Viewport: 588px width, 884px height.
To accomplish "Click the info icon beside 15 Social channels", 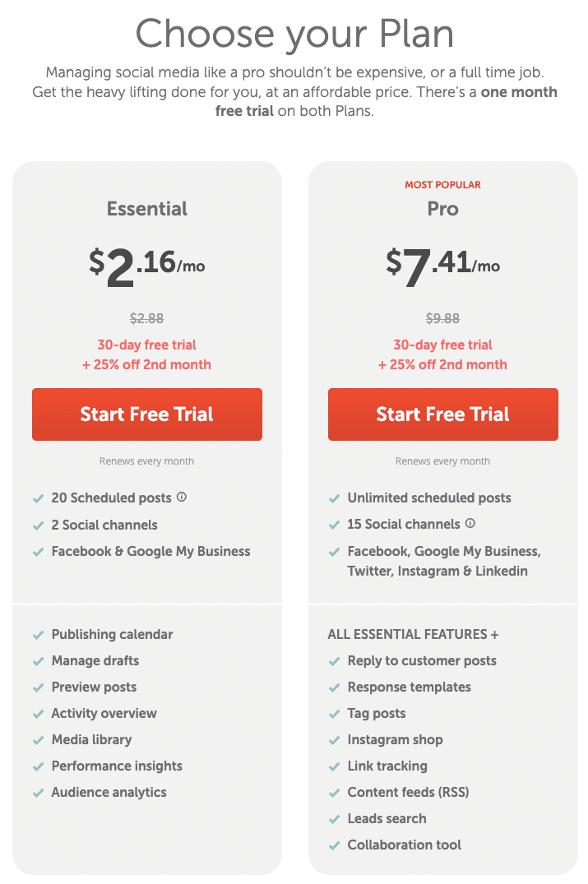I will pos(470,523).
